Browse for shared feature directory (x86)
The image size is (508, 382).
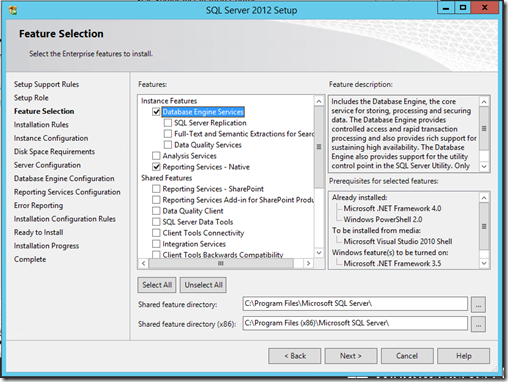coord(478,324)
